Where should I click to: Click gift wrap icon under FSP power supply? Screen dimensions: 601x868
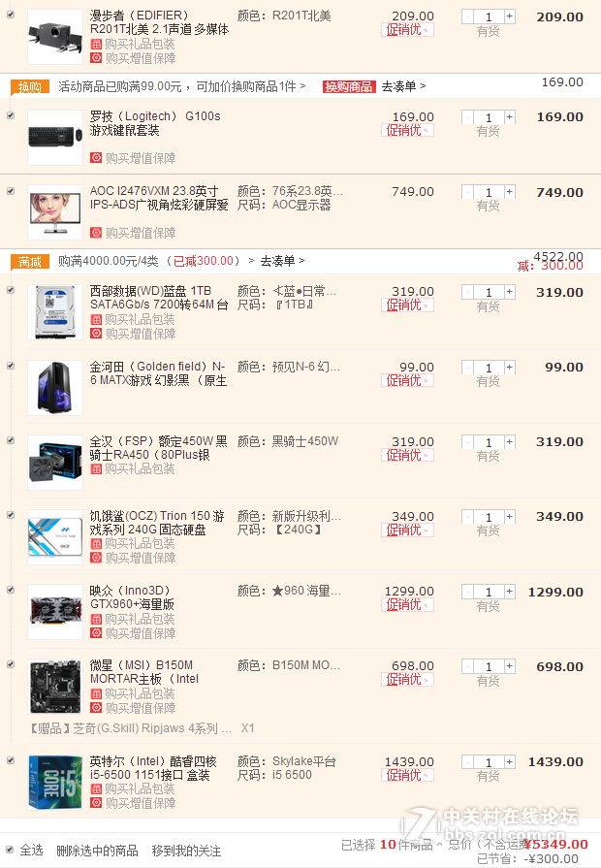96,468
